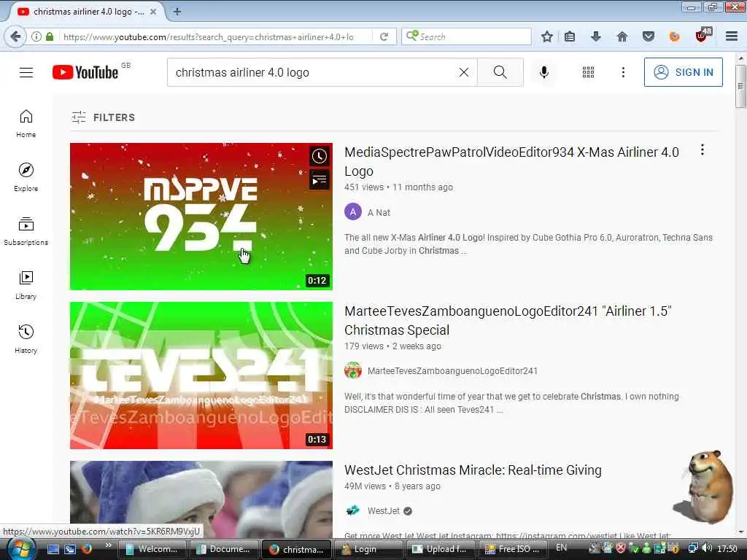Click the WestJet channel avatar
747x560 pixels.
[353, 510]
